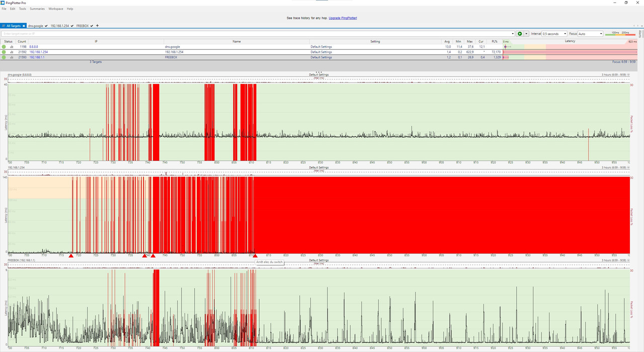Viewport: 644px width, 352px height.
Task: Click the FREEBOX (192.168.1.1) graph title
Action: [21, 260]
